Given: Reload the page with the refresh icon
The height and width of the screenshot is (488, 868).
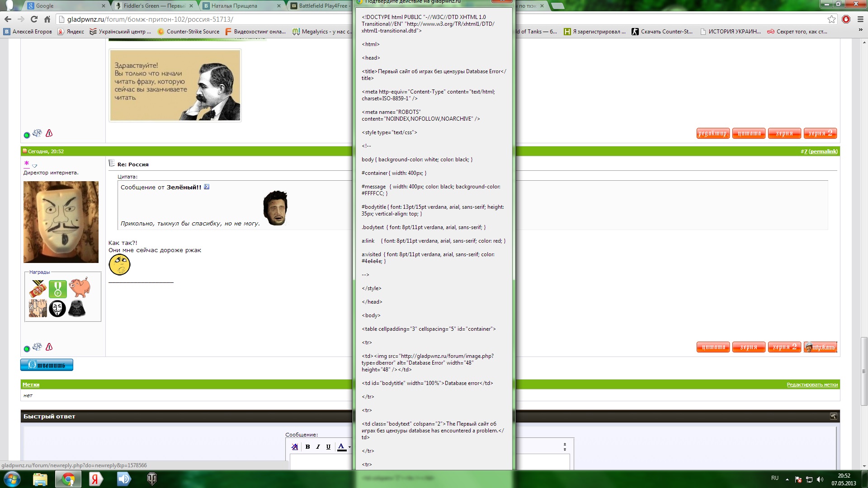Looking at the screenshot, I should tap(34, 19).
